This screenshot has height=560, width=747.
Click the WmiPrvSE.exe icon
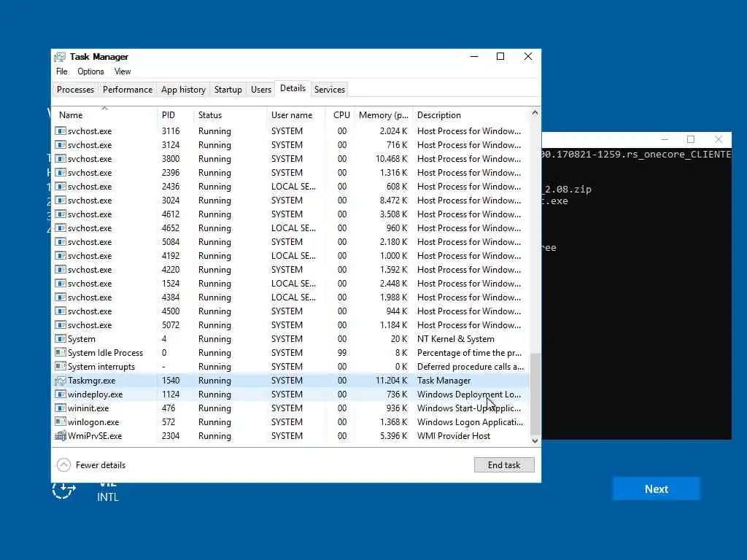pyautogui.click(x=60, y=435)
